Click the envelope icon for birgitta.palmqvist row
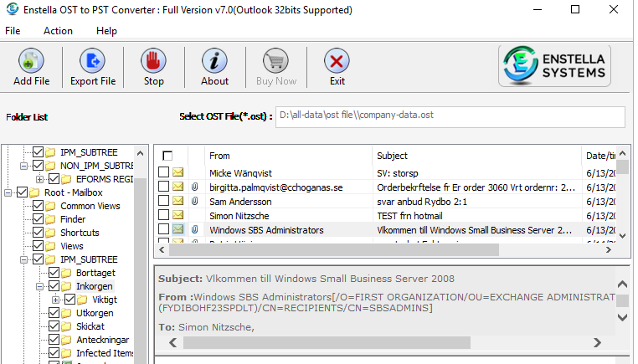The width and height of the screenshot is (638, 364). click(x=178, y=187)
